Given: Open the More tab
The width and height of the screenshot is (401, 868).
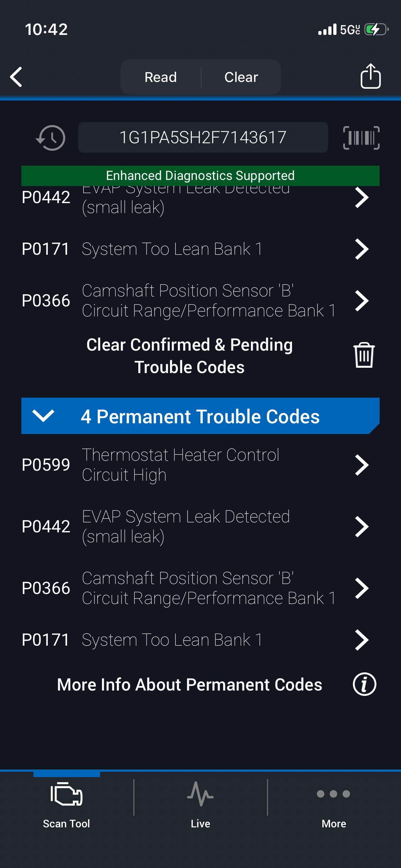Looking at the screenshot, I should [x=334, y=802].
